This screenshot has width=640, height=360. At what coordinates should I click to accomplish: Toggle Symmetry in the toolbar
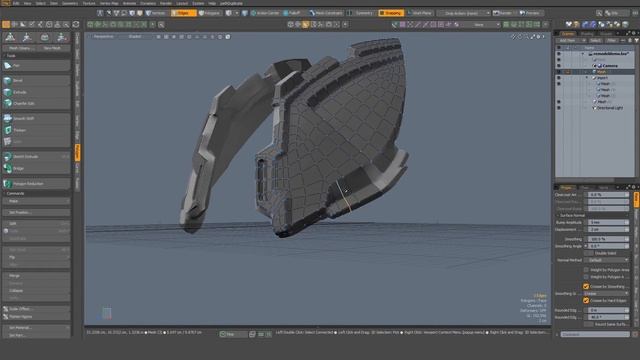pos(360,13)
